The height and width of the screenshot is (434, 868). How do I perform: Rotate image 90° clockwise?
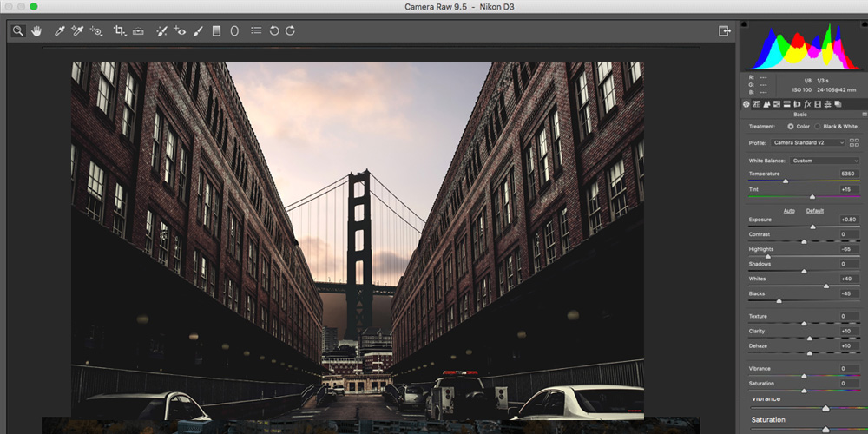click(x=290, y=31)
